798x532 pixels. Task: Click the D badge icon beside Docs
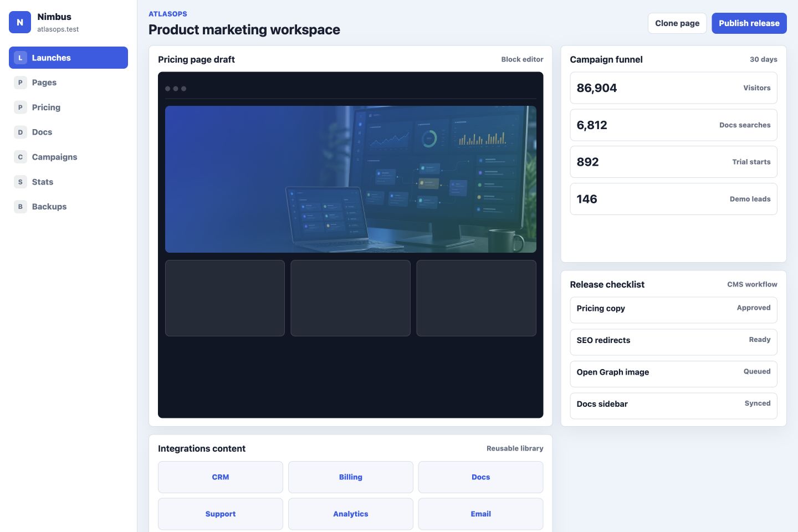coord(21,132)
